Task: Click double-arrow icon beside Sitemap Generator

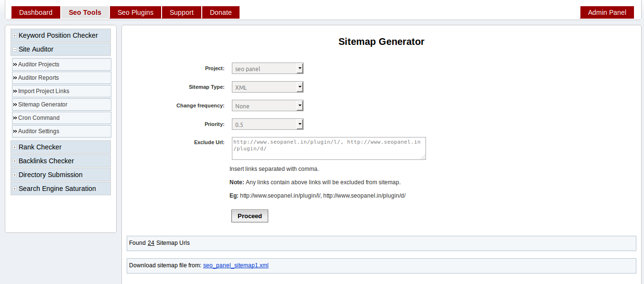Action: click(15, 105)
